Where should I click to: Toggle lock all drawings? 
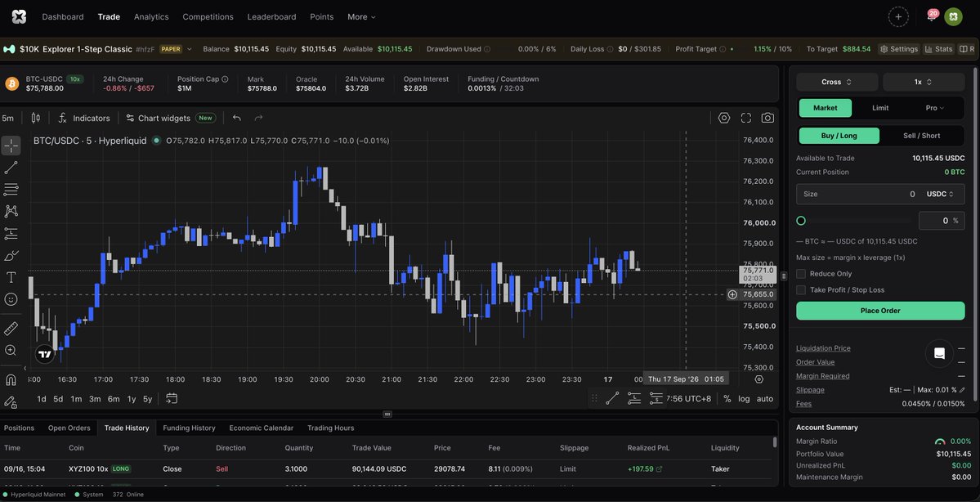[x=11, y=401]
